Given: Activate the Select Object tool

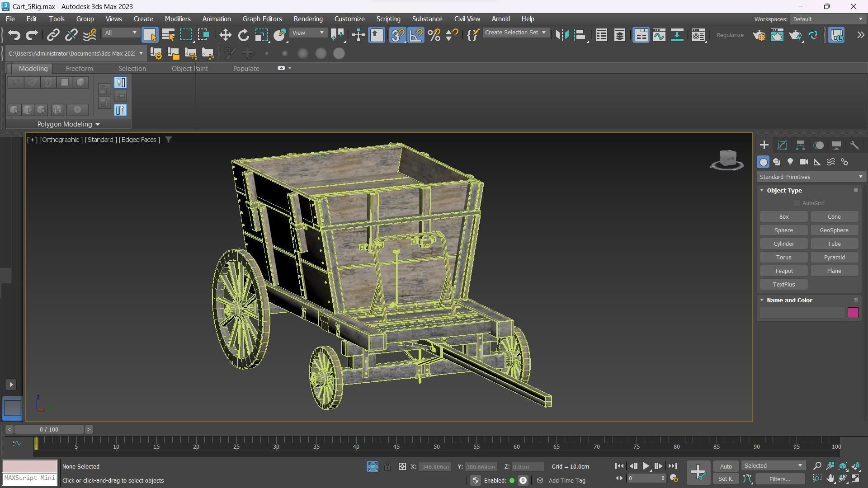Looking at the screenshot, I should 150,35.
